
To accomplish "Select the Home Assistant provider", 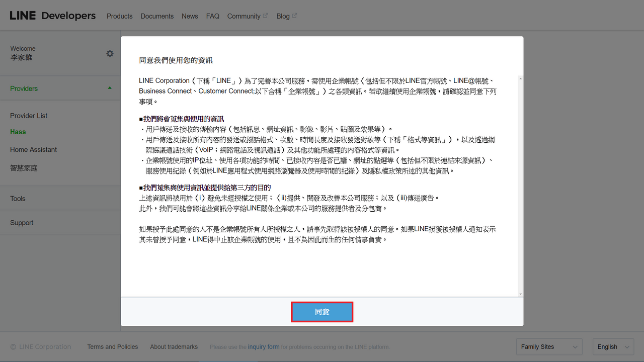I will [33, 149].
